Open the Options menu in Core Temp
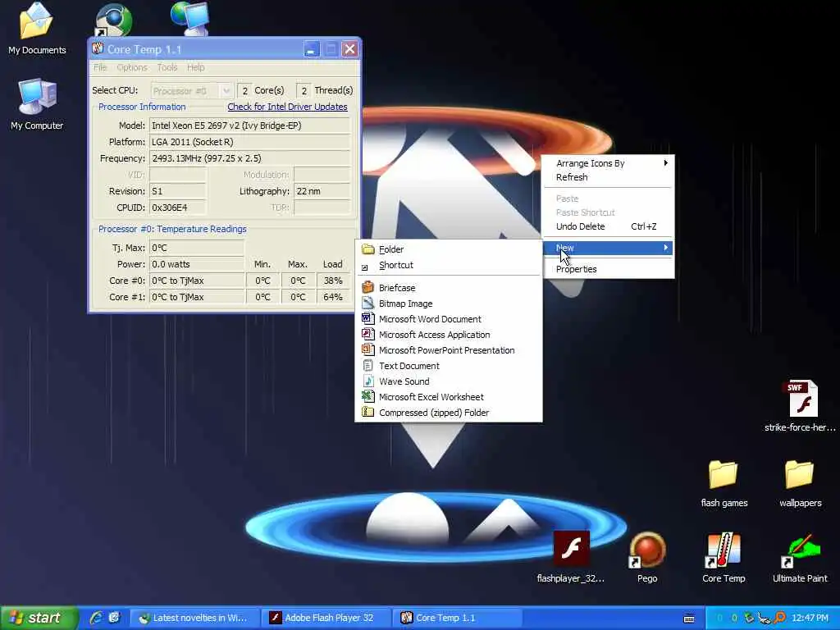 (x=132, y=67)
